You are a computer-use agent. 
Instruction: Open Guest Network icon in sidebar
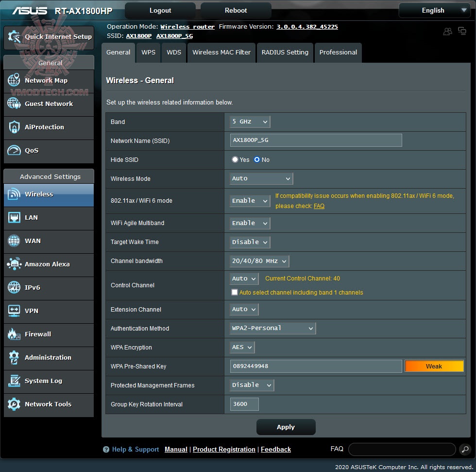click(x=14, y=104)
